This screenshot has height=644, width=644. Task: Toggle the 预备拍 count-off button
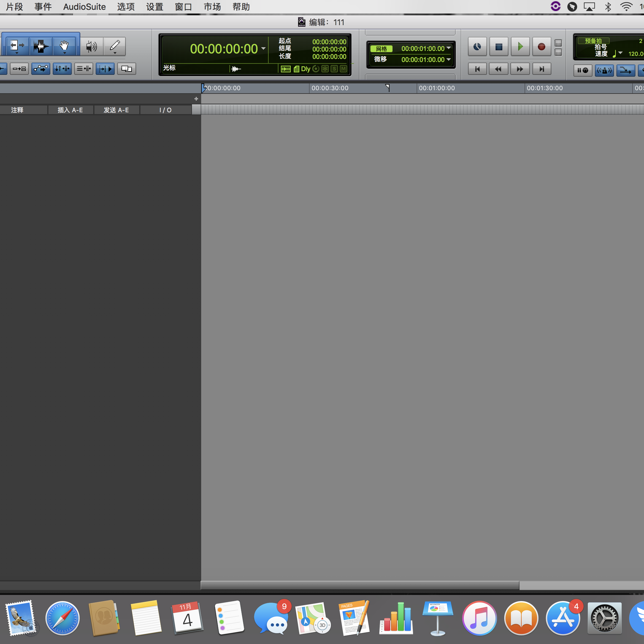tap(593, 41)
